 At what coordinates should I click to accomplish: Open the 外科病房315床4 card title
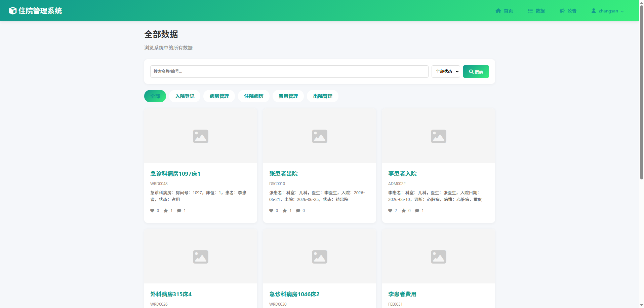click(171, 294)
